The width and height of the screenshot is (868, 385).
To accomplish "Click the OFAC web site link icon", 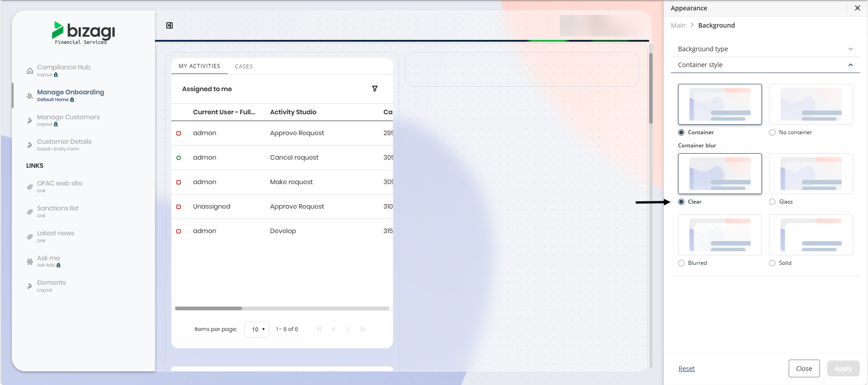I will coord(30,187).
